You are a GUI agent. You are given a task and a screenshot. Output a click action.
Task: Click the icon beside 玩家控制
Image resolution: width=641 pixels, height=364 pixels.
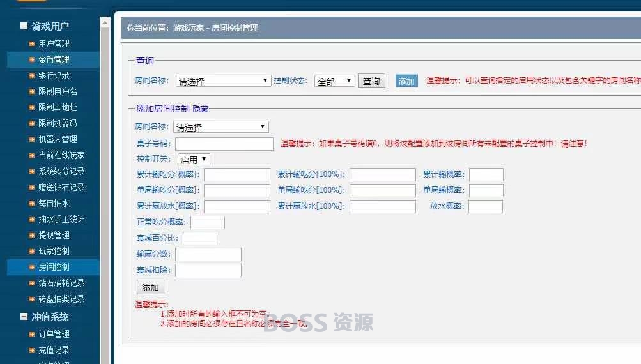tap(32, 251)
